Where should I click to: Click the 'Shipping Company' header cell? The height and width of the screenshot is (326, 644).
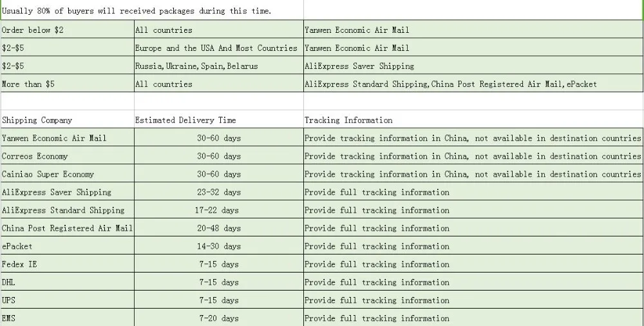(68, 120)
